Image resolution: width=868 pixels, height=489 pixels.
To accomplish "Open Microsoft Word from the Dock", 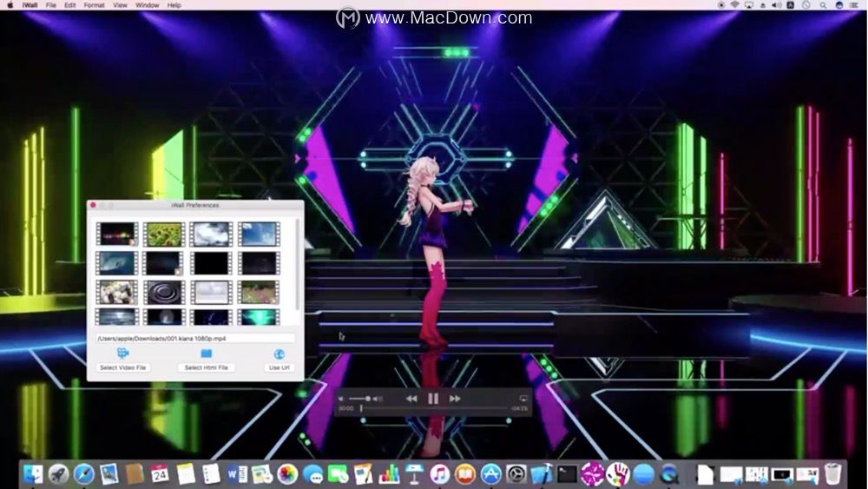I will point(237,474).
